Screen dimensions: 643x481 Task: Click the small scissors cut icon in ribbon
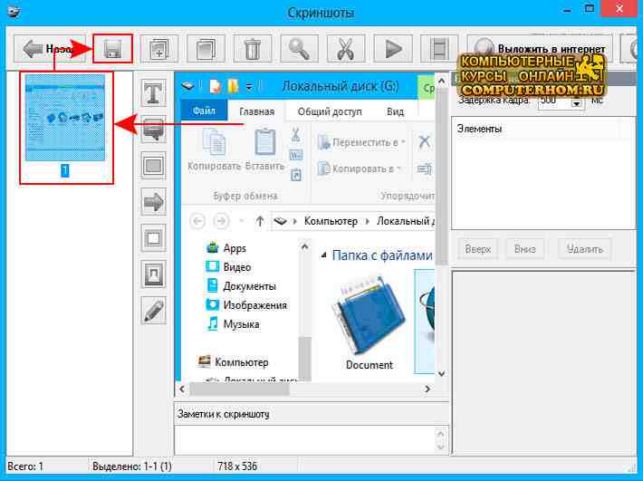[296, 134]
